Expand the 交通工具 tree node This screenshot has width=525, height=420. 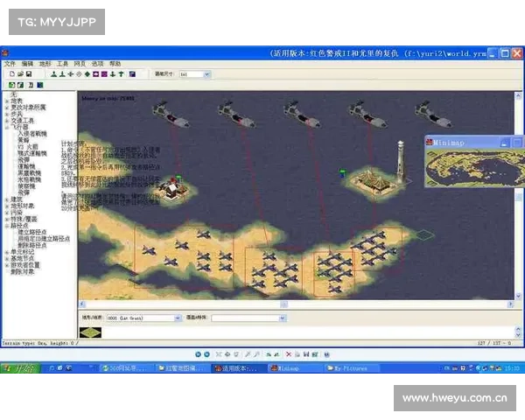(6, 121)
